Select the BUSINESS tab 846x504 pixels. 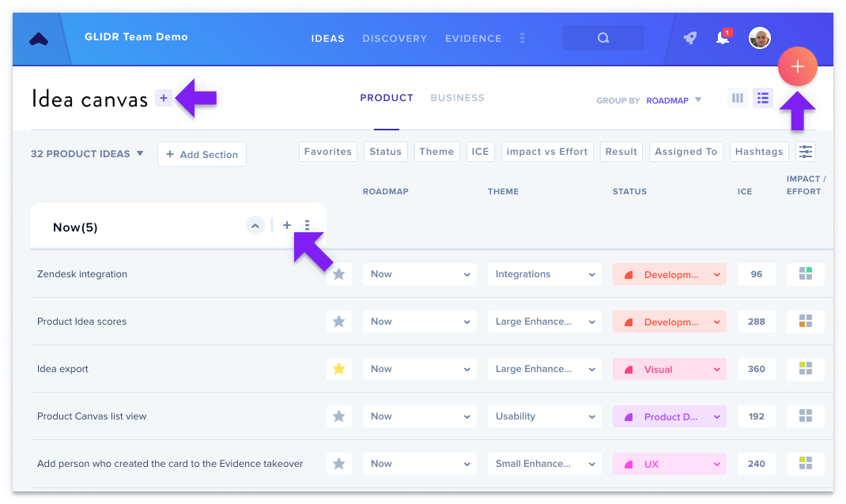pyautogui.click(x=457, y=98)
